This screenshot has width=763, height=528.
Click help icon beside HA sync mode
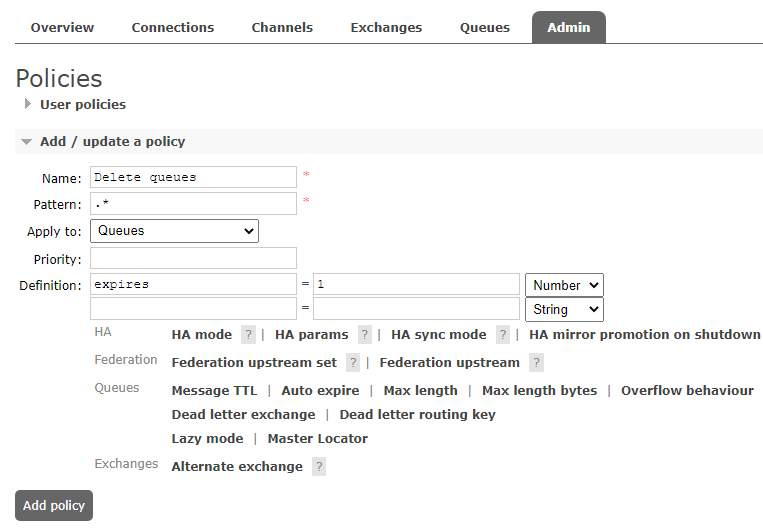tap(503, 335)
